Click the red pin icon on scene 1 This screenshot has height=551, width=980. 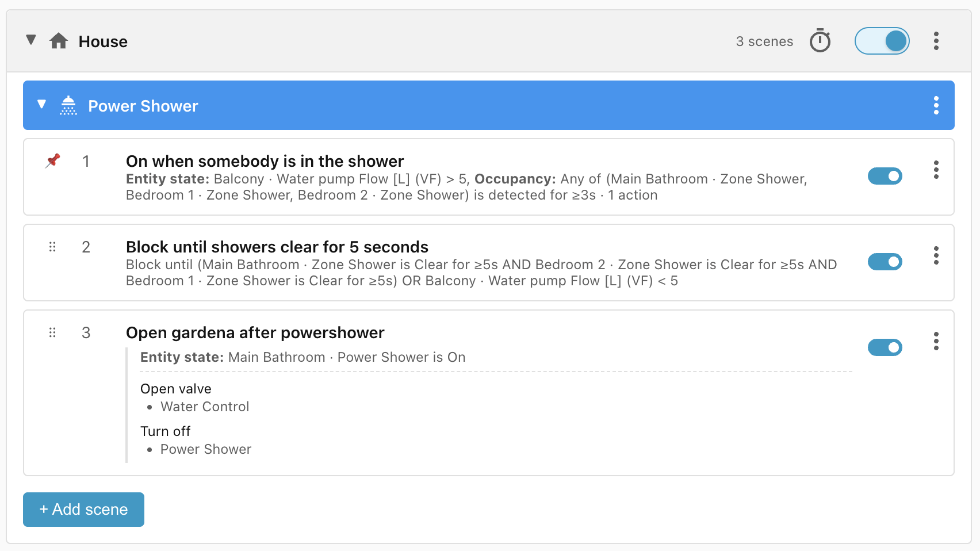pos(53,160)
